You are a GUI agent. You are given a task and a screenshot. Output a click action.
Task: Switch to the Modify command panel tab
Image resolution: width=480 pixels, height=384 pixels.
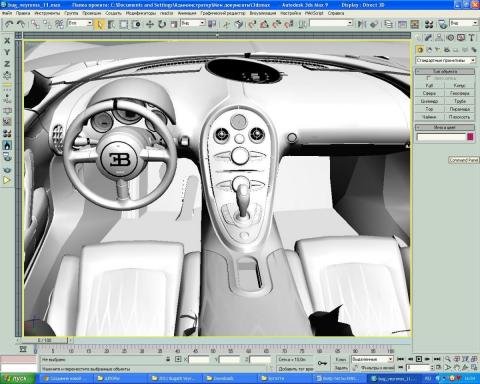point(428,38)
